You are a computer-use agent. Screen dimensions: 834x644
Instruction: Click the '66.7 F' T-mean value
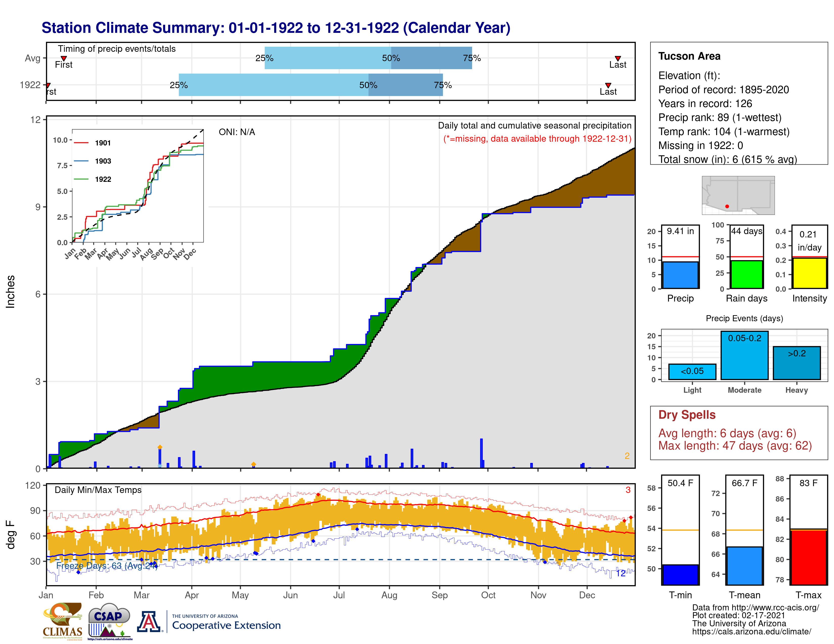pos(744,483)
